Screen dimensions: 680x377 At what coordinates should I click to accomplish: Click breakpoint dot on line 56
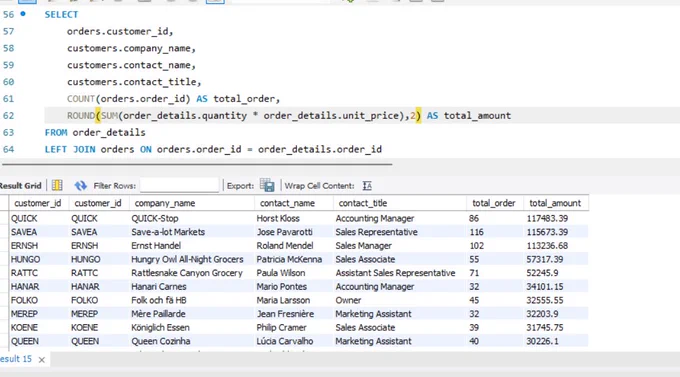(x=23, y=14)
